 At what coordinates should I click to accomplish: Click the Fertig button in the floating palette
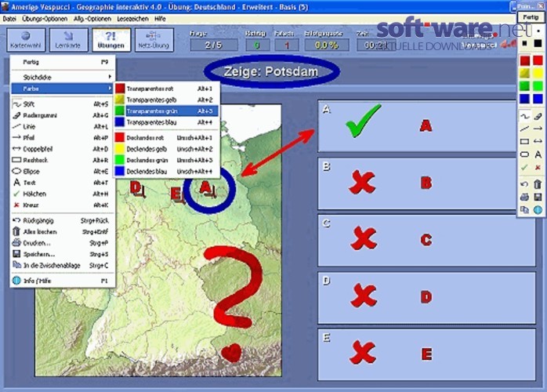(531, 17)
